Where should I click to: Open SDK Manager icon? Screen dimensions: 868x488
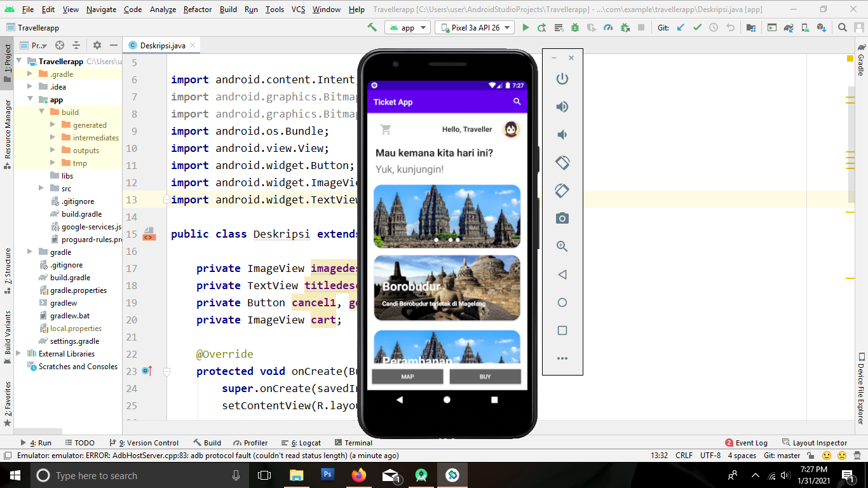pos(822,27)
